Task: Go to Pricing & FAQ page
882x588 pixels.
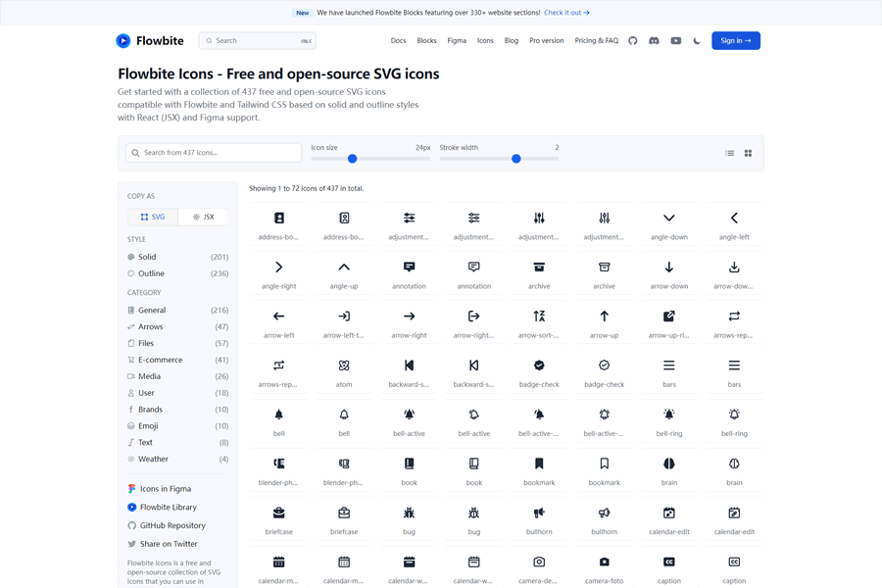Action: (x=596, y=41)
